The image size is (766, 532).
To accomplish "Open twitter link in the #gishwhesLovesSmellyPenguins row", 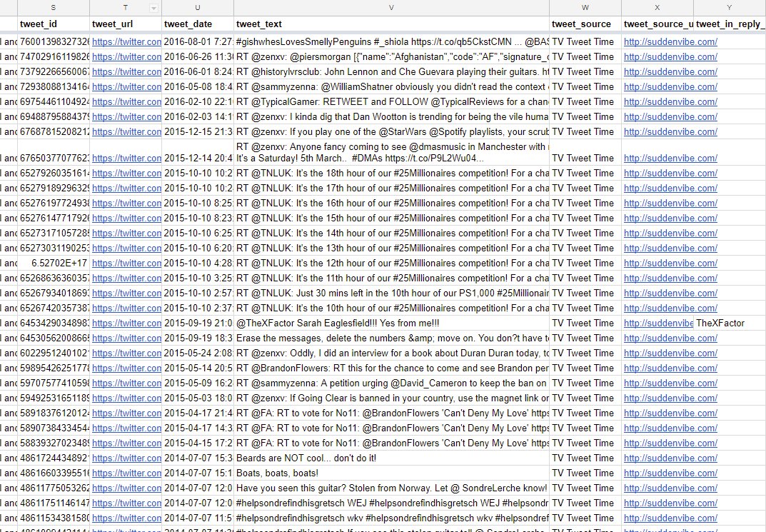I will [126, 42].
